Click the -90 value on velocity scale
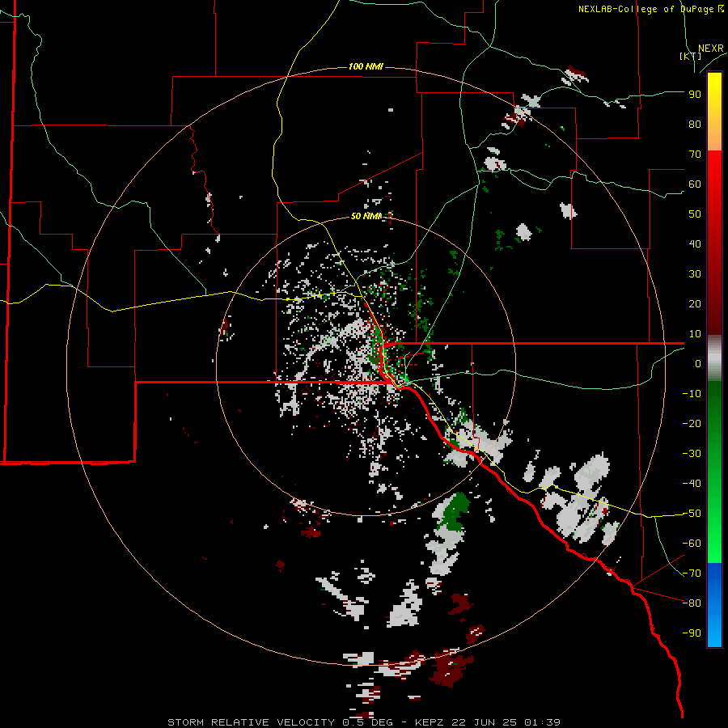 (x=692, y=633)
